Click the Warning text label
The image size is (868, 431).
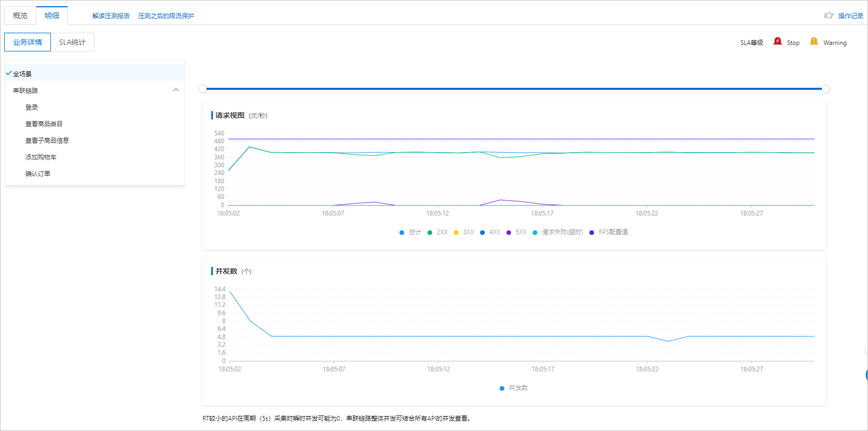click(835, 43)
